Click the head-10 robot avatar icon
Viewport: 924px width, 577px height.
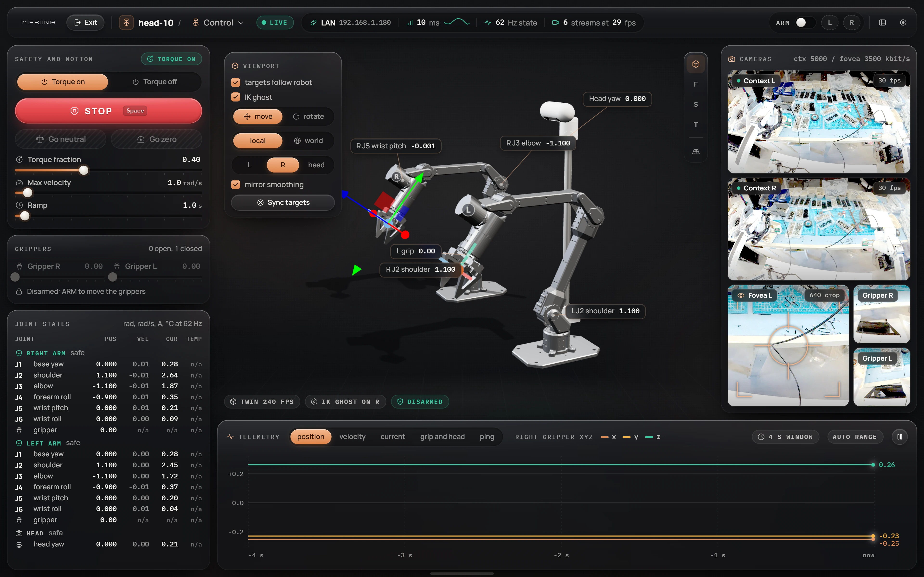click(x=126, y=23)
